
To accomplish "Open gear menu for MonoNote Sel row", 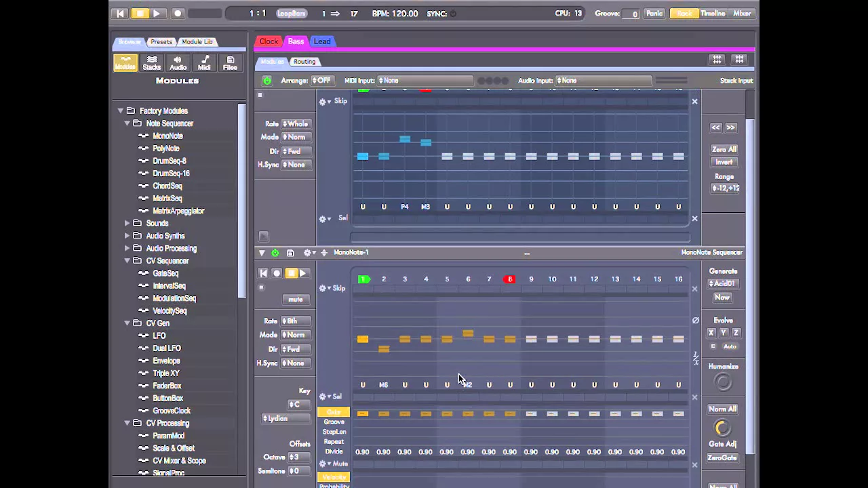I will (x=324, y=397).
